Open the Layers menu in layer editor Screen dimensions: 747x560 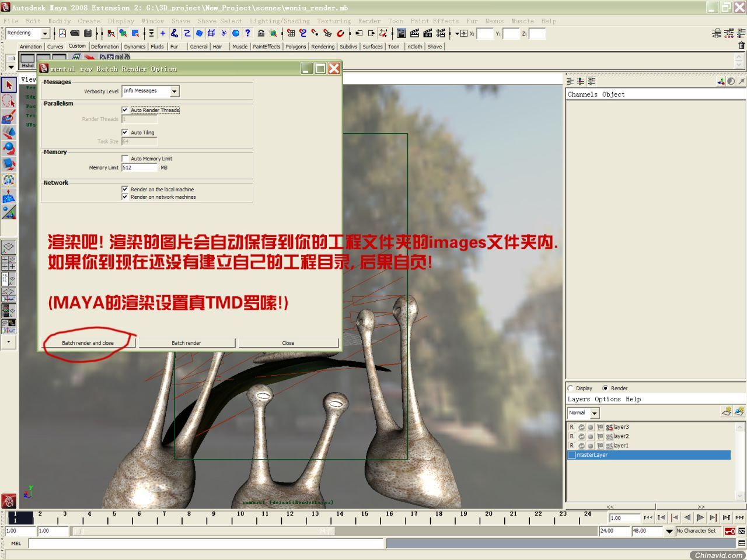[x=578, y=400]
